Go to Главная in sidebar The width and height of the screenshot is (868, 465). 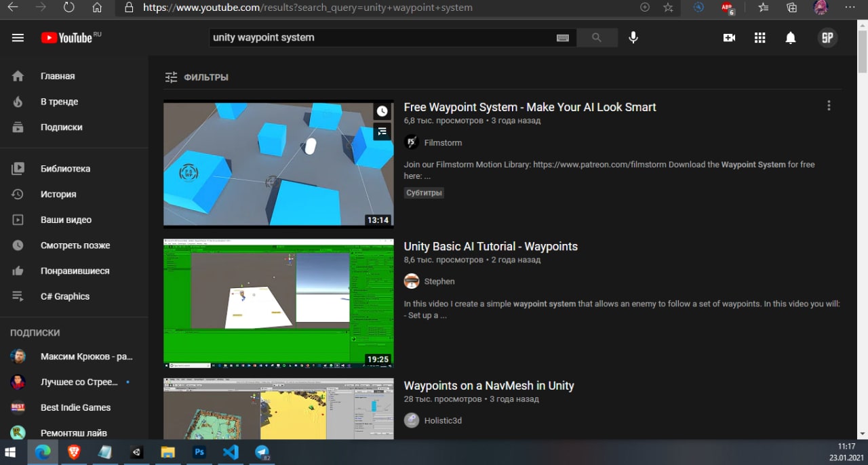point(74,76)
